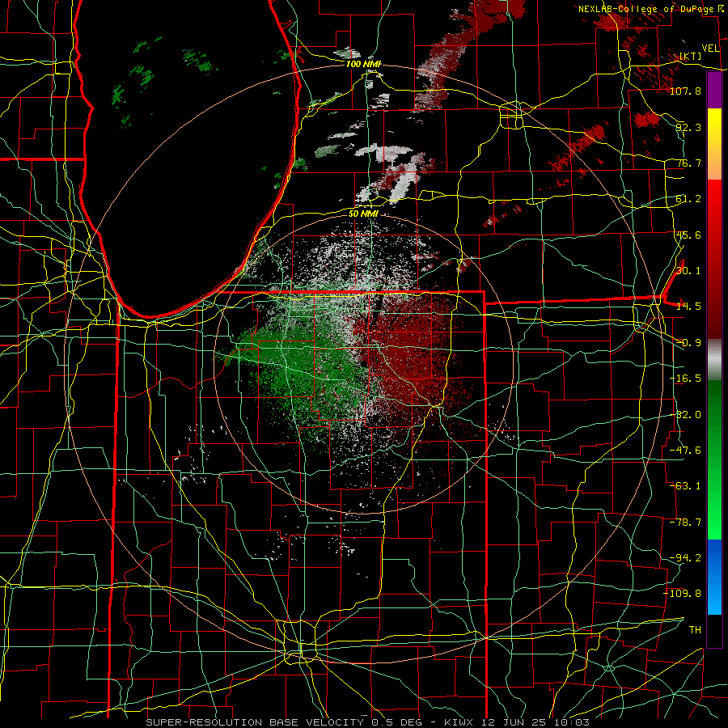Screen dimensions: 728x728
Task: Click the [KT] units label
Action: pos(691,56)
